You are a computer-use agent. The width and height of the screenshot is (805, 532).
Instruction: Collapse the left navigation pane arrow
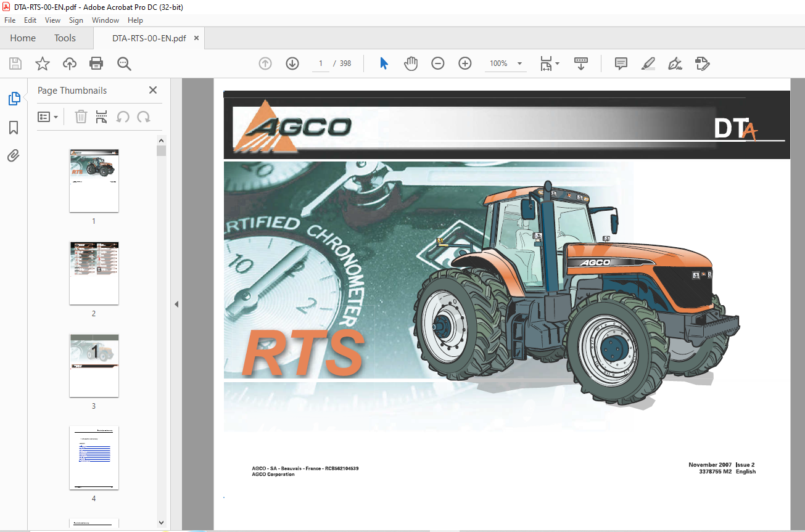click(176, 304)
